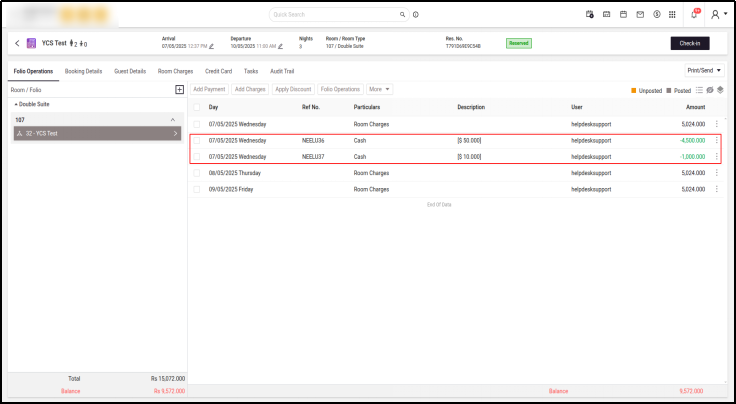Open the stay view calendar icon
The width and height of the screenshot is (736, 404).
click(x=606, y=15)
